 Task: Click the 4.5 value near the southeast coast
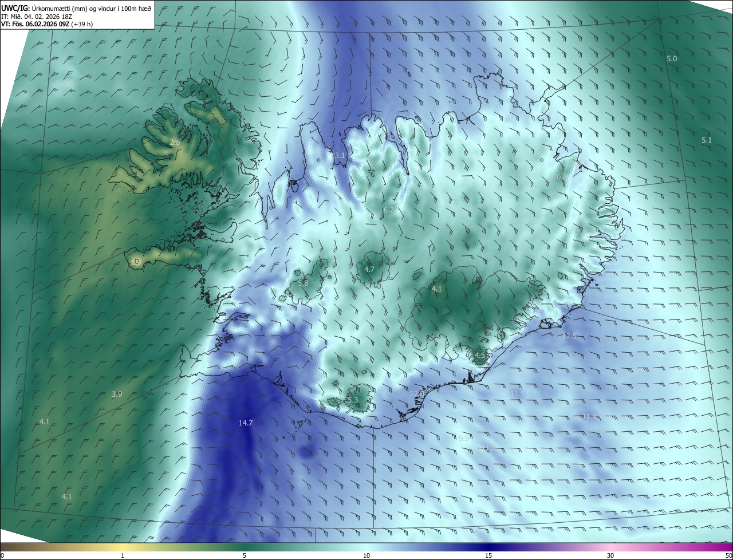pyautogui.click(x=480, y=355)
